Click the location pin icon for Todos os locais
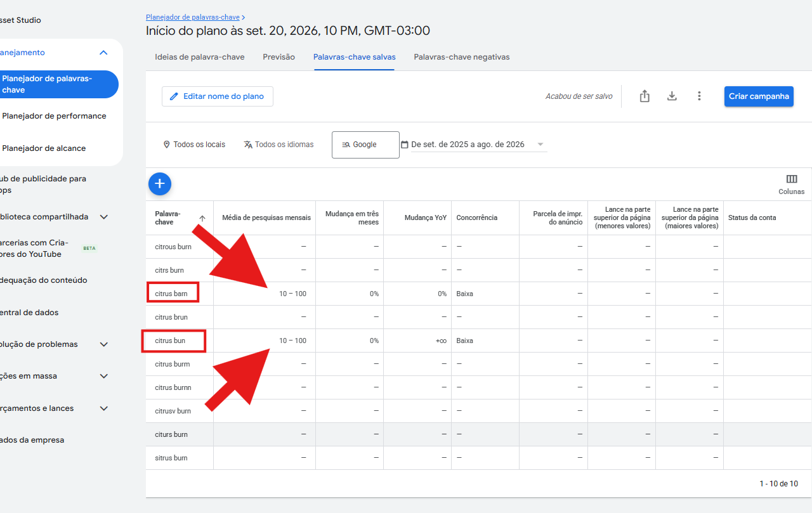Image resolution: width=812 pixels, height=513 pixels. (x=167, y=145)
